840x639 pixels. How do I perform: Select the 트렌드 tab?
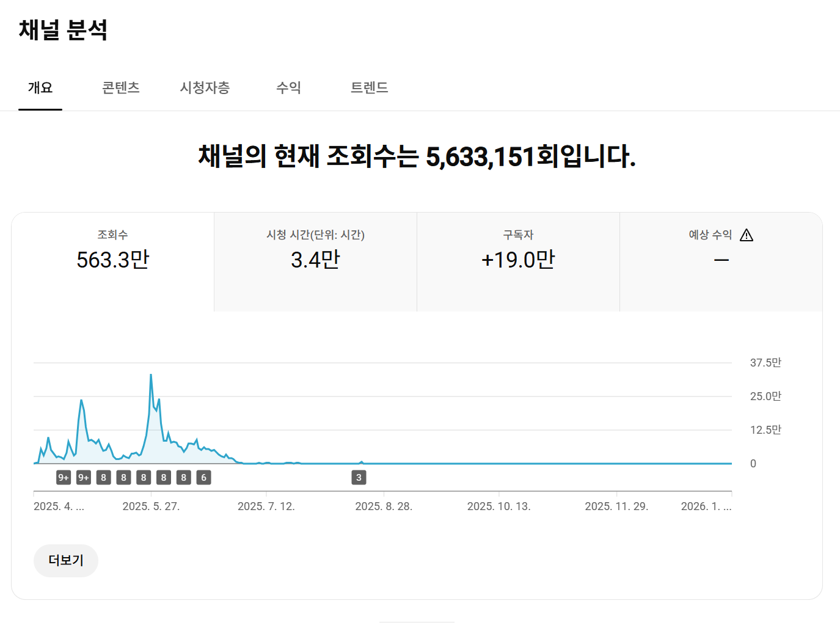(x=369, y=88)
